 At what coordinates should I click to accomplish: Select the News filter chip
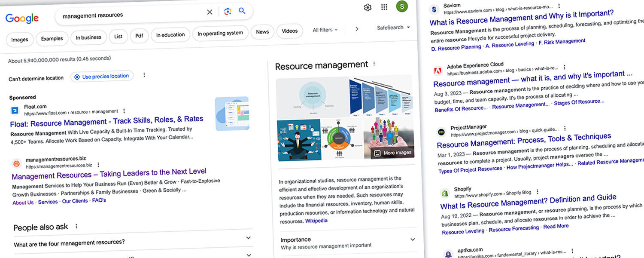pyautogui.click(x=262, y=32)
